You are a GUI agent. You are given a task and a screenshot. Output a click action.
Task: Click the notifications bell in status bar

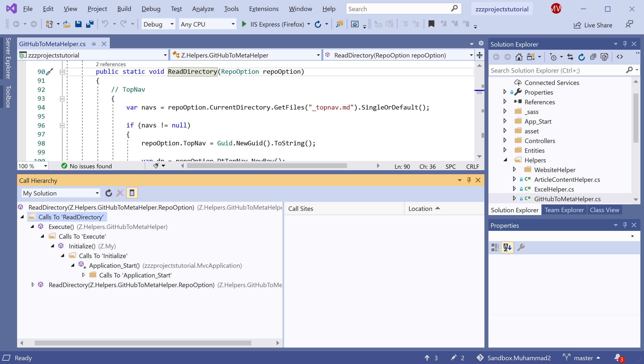click(x=618, y=358)
